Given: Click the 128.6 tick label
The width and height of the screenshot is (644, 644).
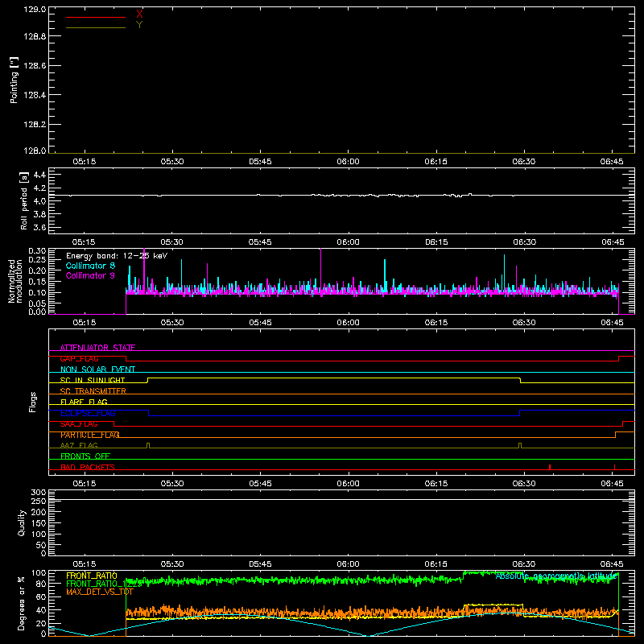Looking at the screenshot, I should [x=35, y=66].
